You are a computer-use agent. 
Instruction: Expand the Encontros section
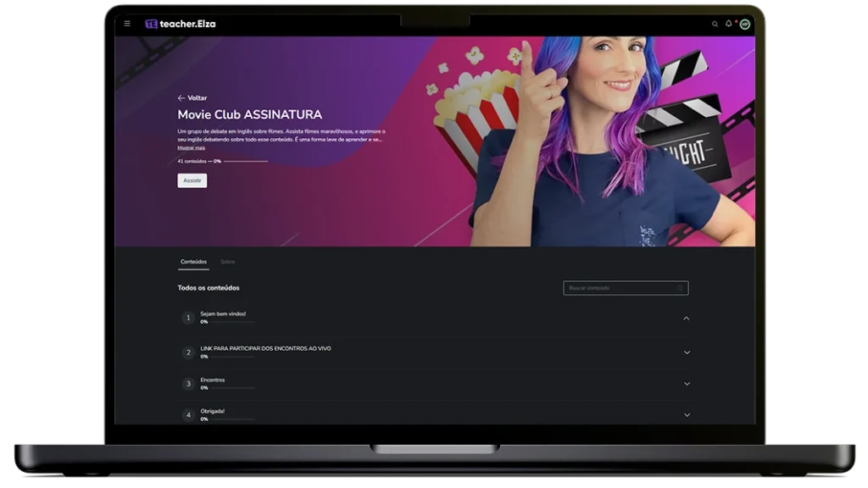pos(687,384)
